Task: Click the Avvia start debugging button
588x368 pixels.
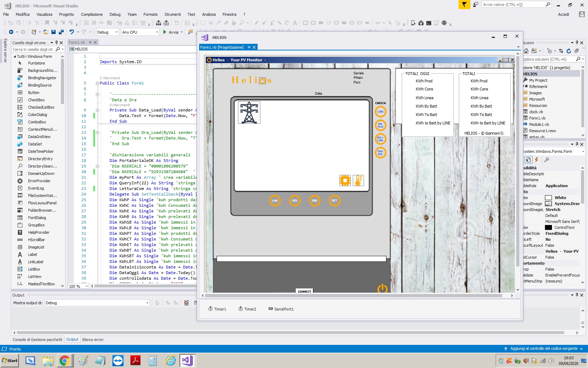Action: click(170, 32)
